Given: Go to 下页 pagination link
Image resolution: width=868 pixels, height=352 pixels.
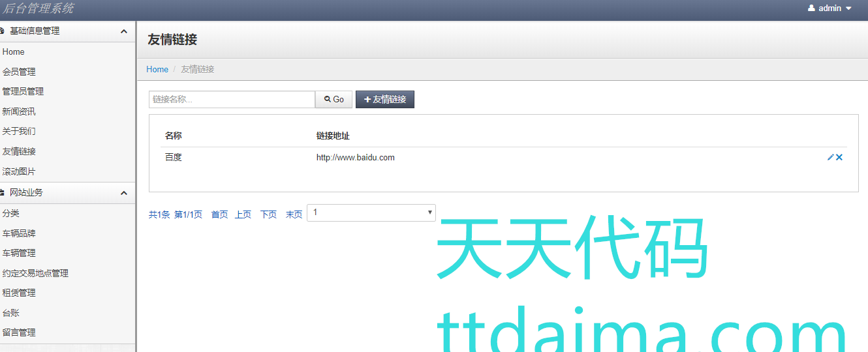Looking at the screenshot, I should point(268,214).
